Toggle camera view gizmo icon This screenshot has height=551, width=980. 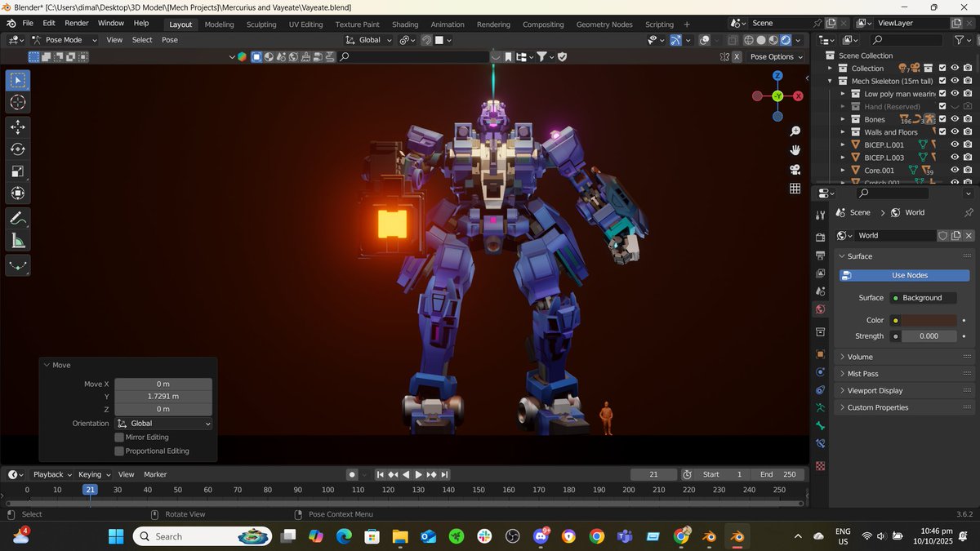795,170
